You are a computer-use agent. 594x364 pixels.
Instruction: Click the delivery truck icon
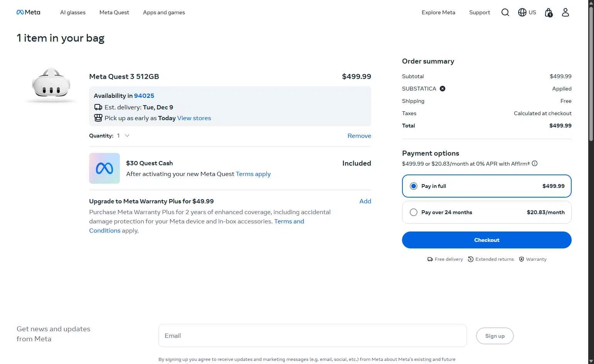click(x=98, y=107)
